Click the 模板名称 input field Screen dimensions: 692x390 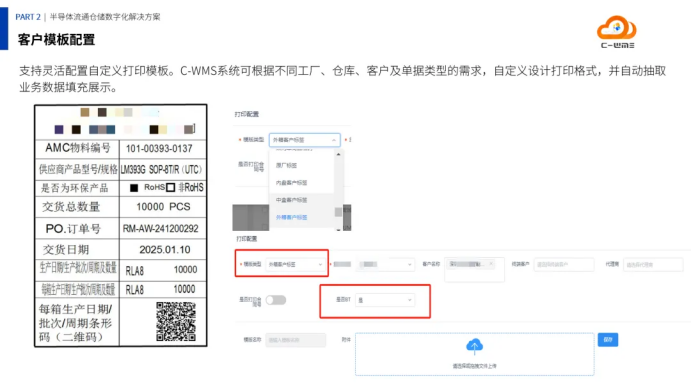pyautogui.click(x=295, y=340)
